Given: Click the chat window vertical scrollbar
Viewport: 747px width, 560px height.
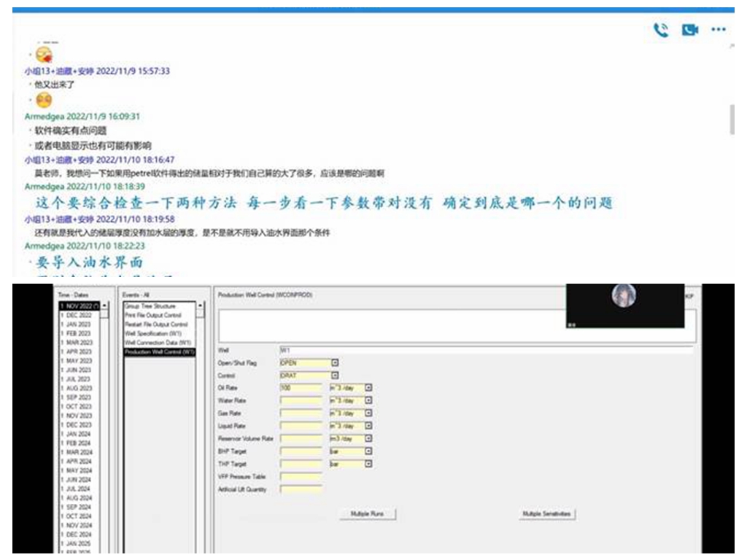Looking at the screenshot, I should pyautogui.click(x=732, y=120).
